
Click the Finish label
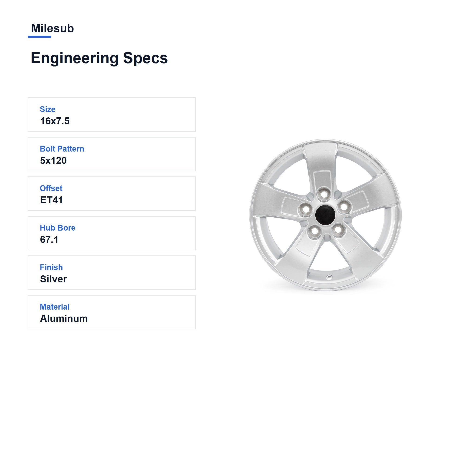click(x=51, y=267)
